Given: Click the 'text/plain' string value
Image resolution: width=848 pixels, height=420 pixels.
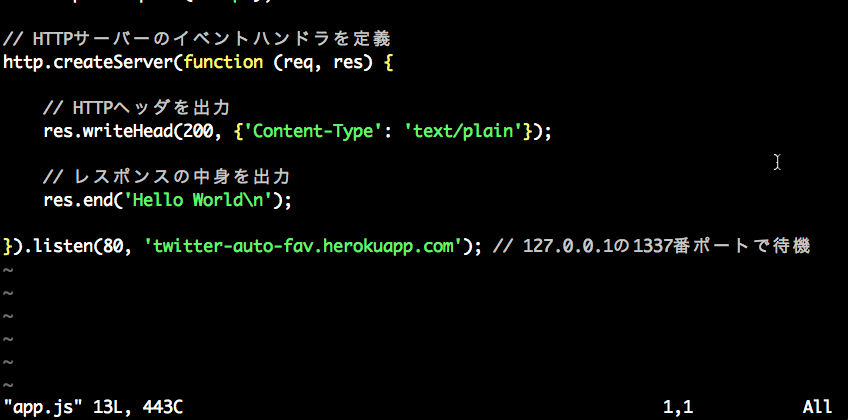Looking at the screenshot, I should 468,131.
